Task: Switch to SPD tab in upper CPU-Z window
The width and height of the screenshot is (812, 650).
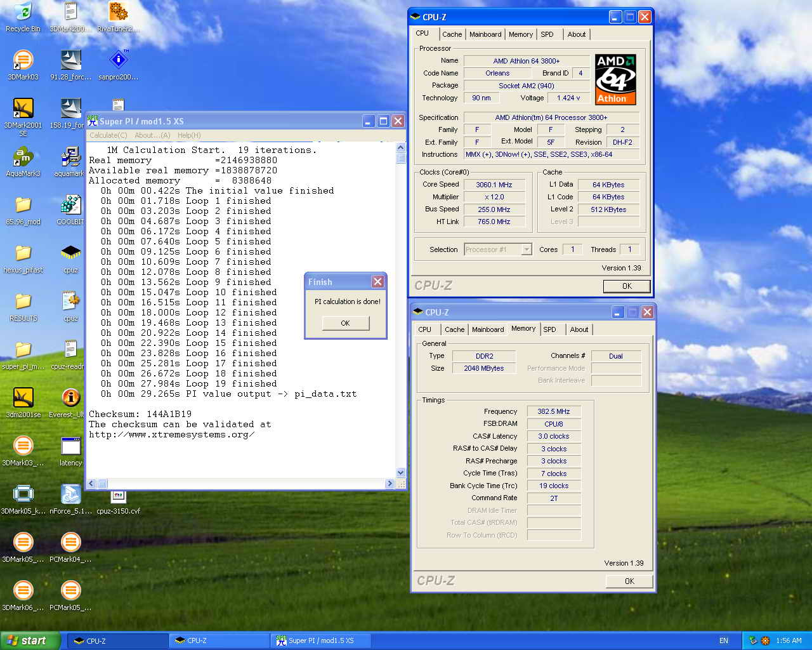Action: point(547,34)
